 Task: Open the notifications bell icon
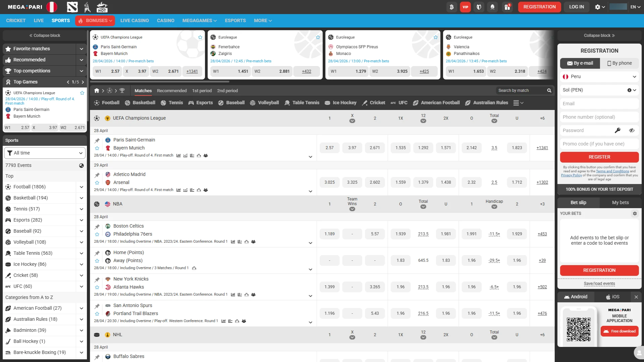tap(492, 7)
